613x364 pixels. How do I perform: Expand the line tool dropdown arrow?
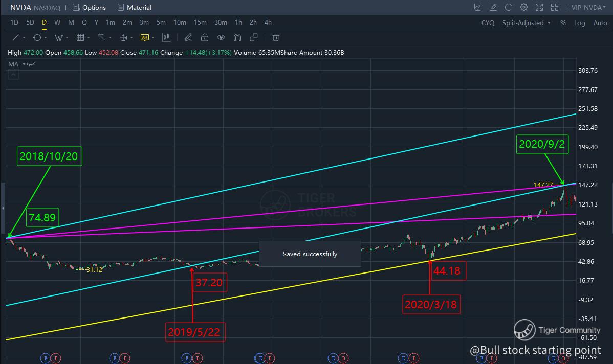(x=24, y=38)
